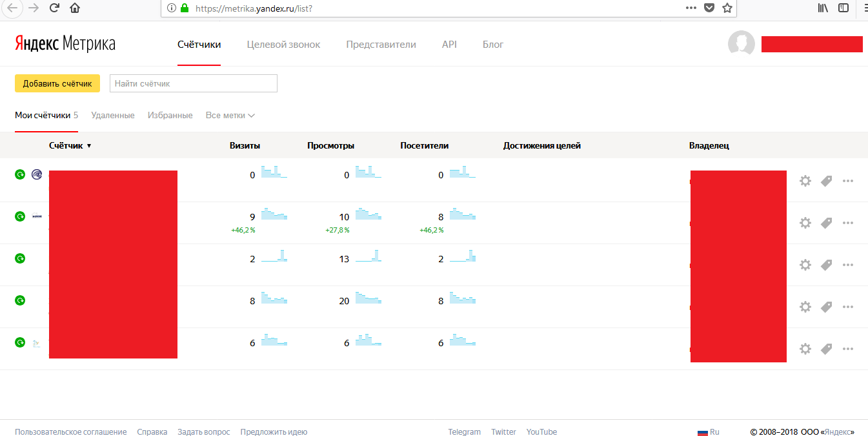Open the 'API' menu item
This screenshot has height=436, width=868.
[449, 45]
